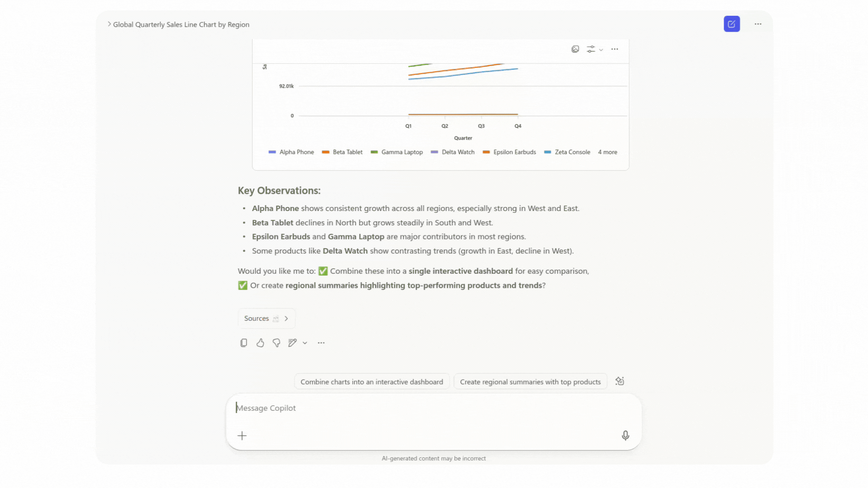Click Create regional summaries with top products
The image size is (868, 488).
point(530,382)
